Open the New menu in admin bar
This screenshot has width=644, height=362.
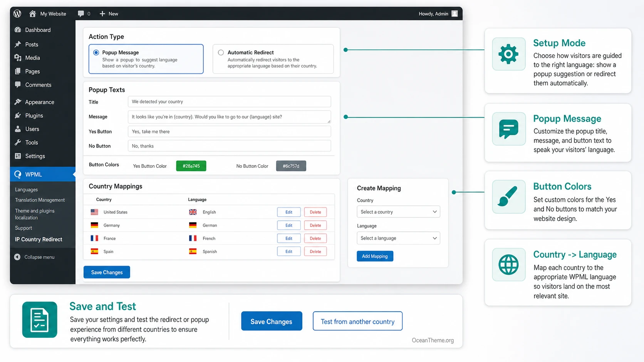109,13
